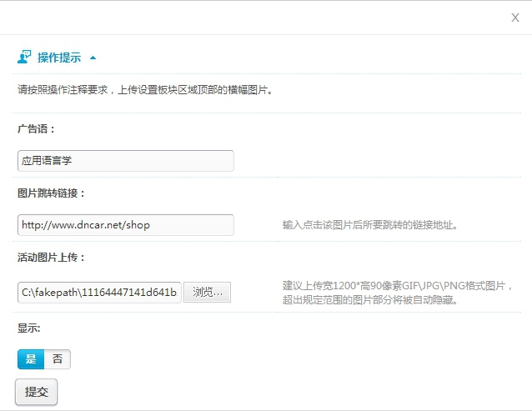Select 是 for the display option

(x=31, y=359)
